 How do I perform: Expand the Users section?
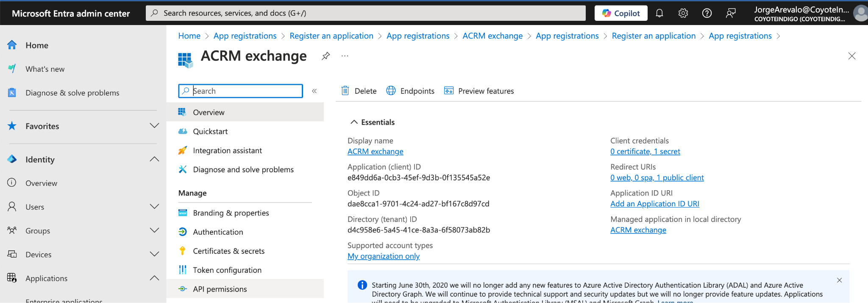(154, 207)
